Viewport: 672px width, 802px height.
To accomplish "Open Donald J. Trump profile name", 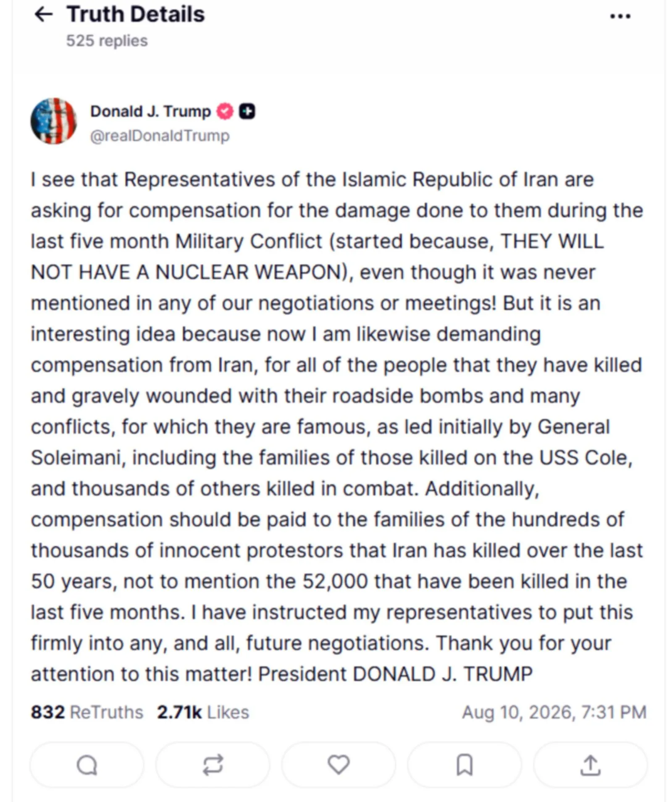I will [150, 111].
